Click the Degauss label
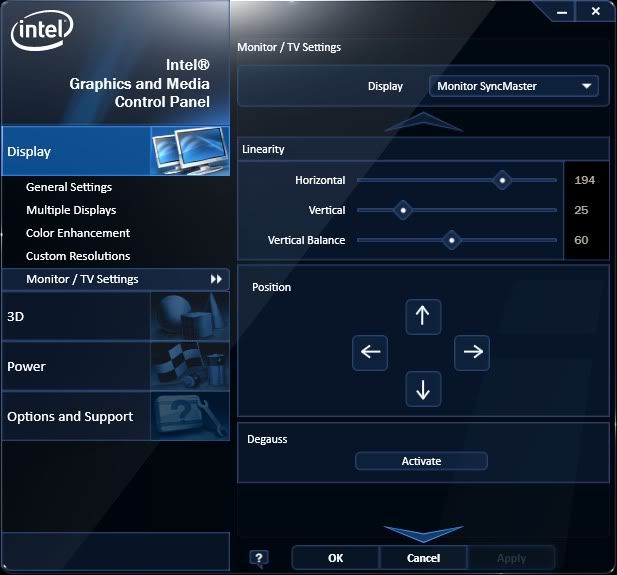The height and width of the screenshot is (575, 617). 267,439
